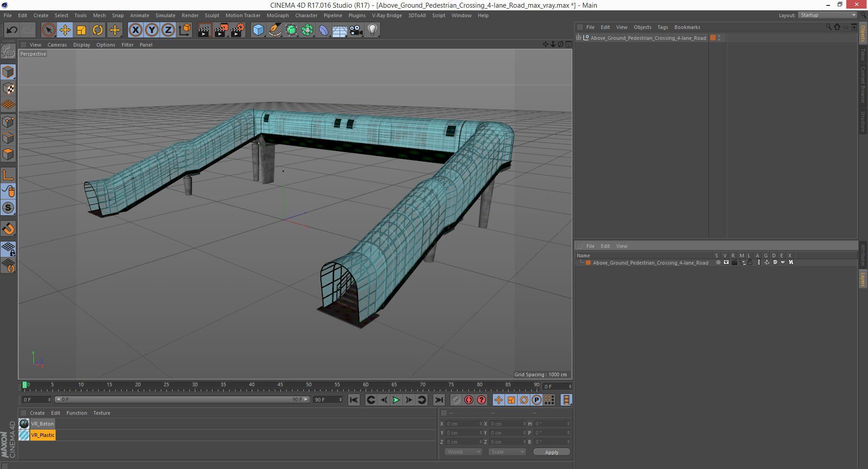Viewport: 868px width, 469px height.
Task: Add a Camera object
Action: point(356,30)
